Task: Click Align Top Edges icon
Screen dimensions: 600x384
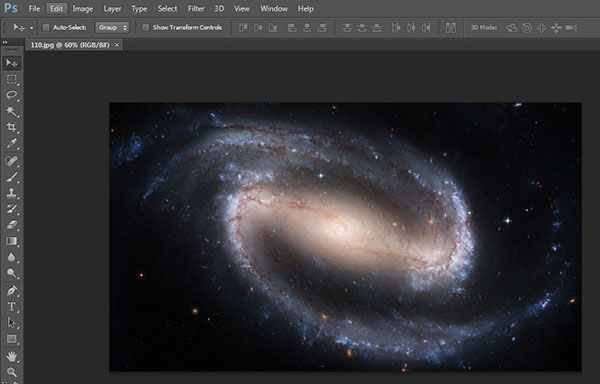Action: click(243, 28)
